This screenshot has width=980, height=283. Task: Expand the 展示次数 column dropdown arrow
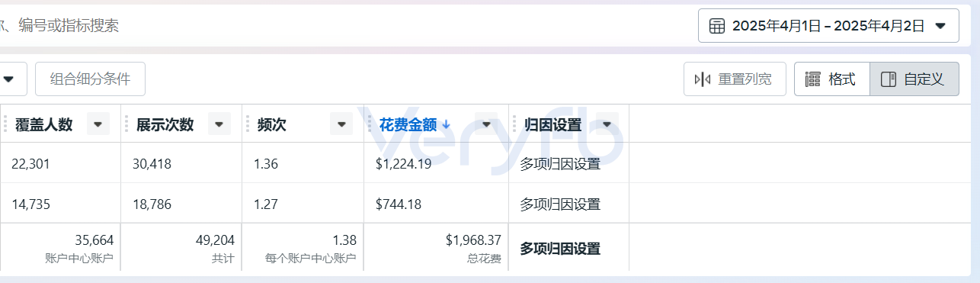coord(219,124)
